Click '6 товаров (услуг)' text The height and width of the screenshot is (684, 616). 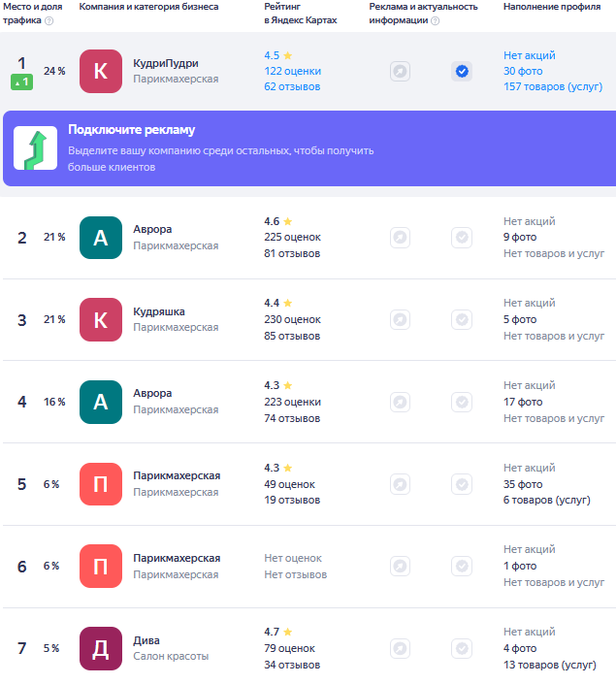[x=546, y=500]
